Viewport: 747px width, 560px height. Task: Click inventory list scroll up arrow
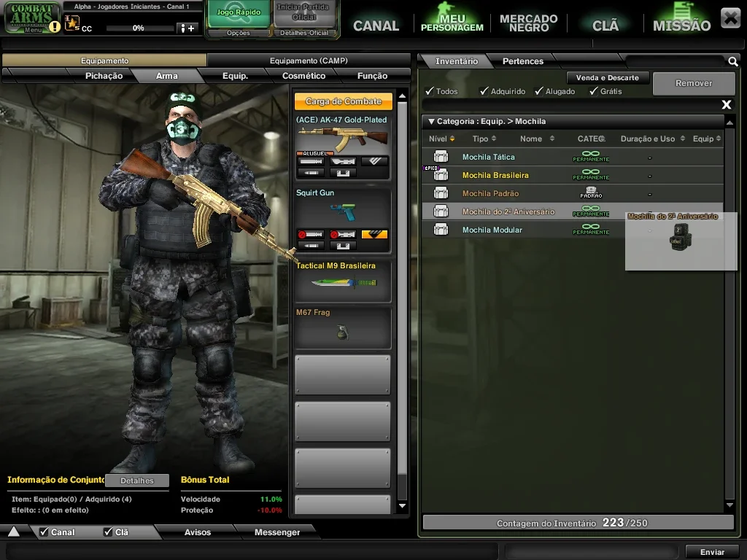729,122
